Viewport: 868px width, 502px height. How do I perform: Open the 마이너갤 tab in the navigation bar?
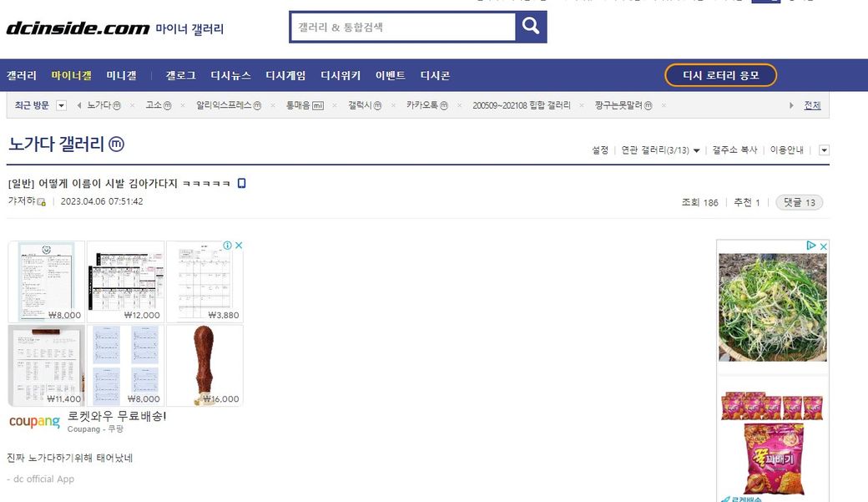[71, 75]
